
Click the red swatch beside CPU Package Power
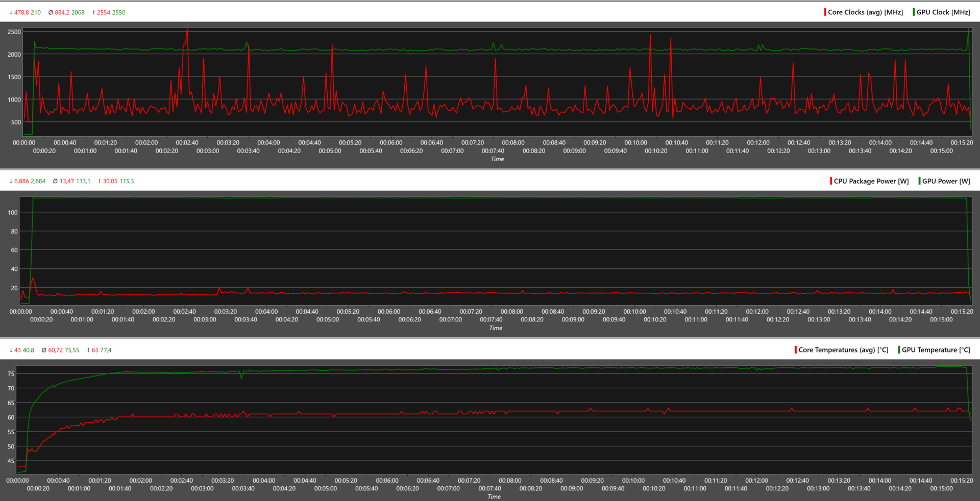(x=831, y=181)
